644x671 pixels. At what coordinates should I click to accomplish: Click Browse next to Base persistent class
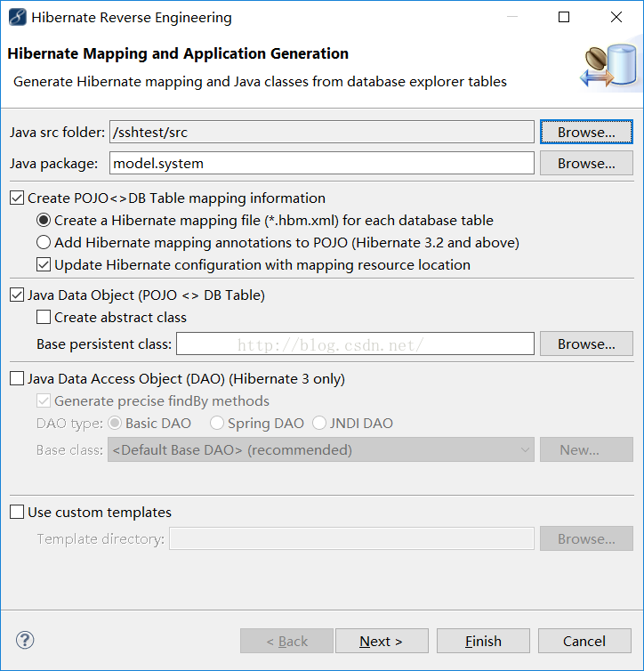586,344
